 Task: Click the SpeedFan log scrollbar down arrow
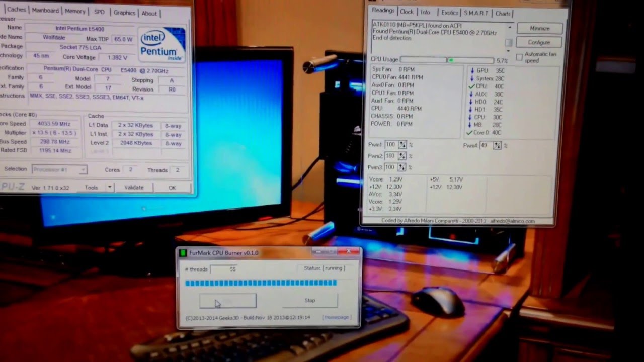(509, 50)
